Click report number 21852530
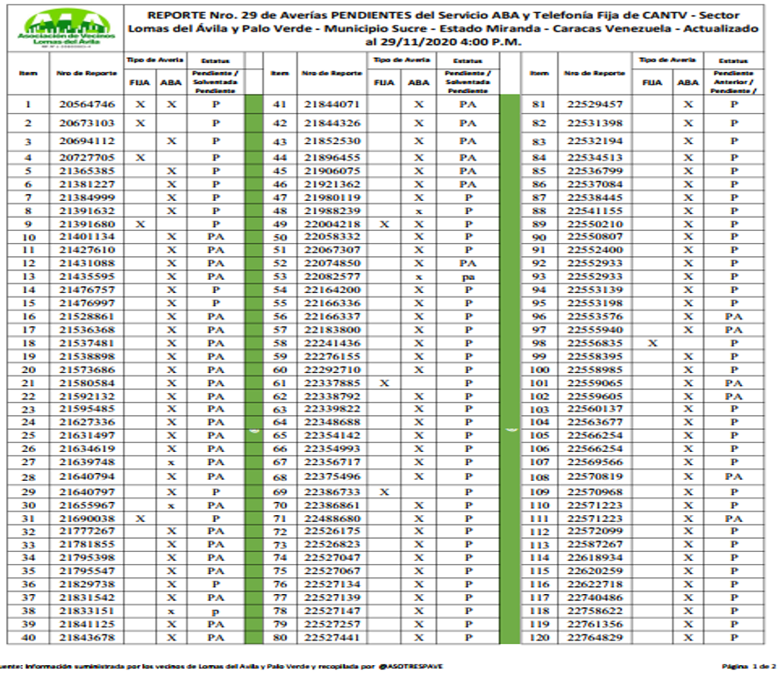 pos(332,140)
